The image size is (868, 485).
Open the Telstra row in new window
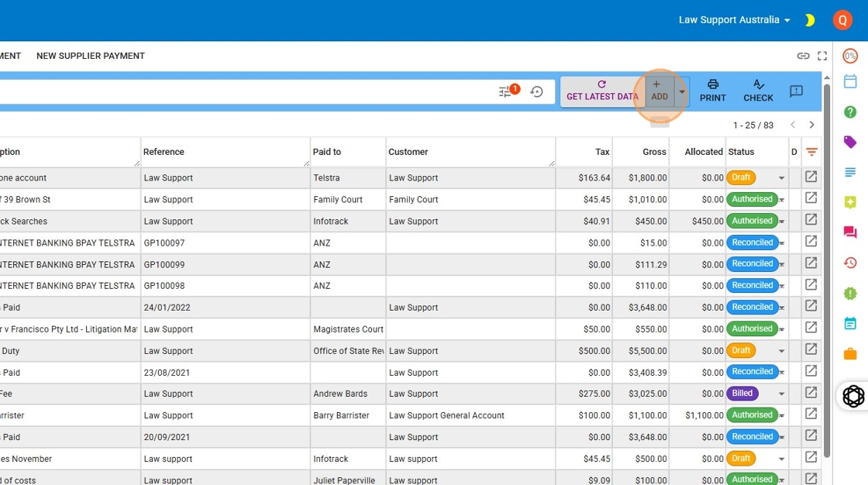point(811,177)
